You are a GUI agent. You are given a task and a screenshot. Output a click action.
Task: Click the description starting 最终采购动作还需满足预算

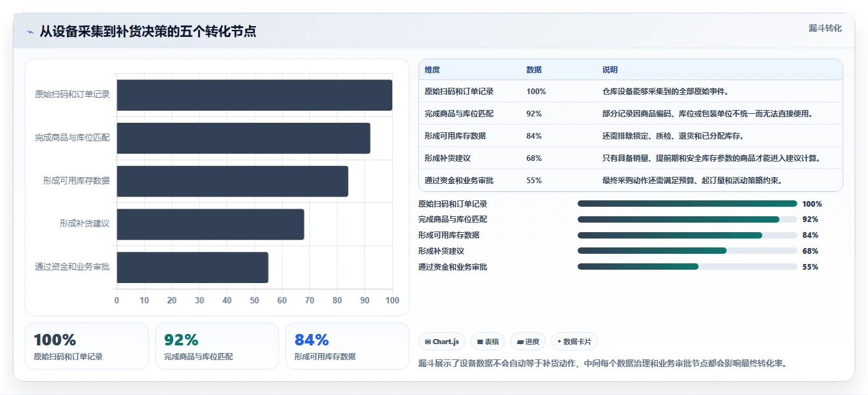tap(692, 181)
